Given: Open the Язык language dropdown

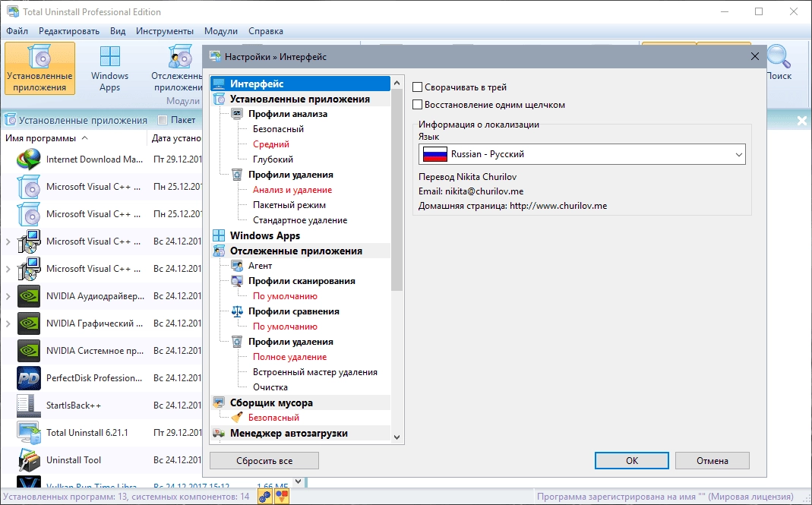Looking at the screenshot, I should [x=582, y=154].
